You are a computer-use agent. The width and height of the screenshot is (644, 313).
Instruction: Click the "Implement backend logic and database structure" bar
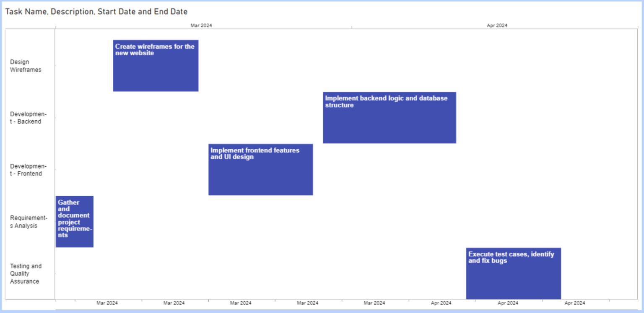click(x=389, y=117)
